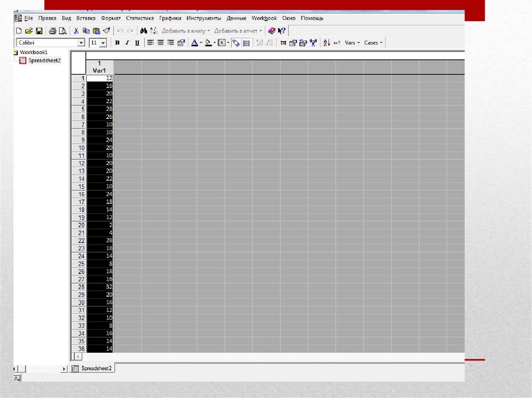Click the Paste clipboard icon
532x398 pixels.
(x=96, y=31)
